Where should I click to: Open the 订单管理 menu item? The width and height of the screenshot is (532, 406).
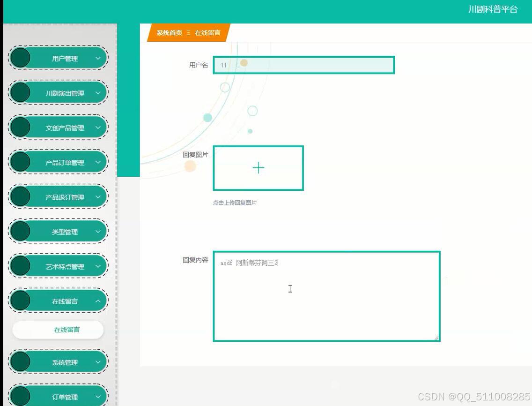[x=58, y=396]
